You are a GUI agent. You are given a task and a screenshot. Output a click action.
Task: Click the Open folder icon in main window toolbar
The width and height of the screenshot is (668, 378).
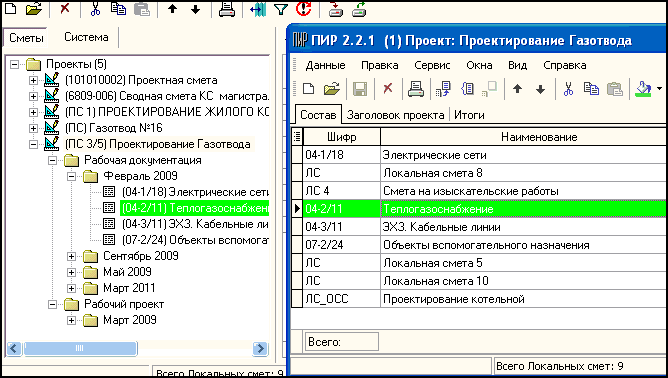tap(34, 9)
